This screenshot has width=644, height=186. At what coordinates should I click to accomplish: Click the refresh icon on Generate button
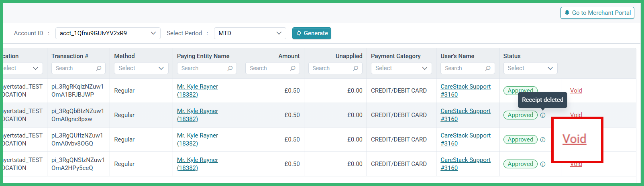(x=299, y=33)
